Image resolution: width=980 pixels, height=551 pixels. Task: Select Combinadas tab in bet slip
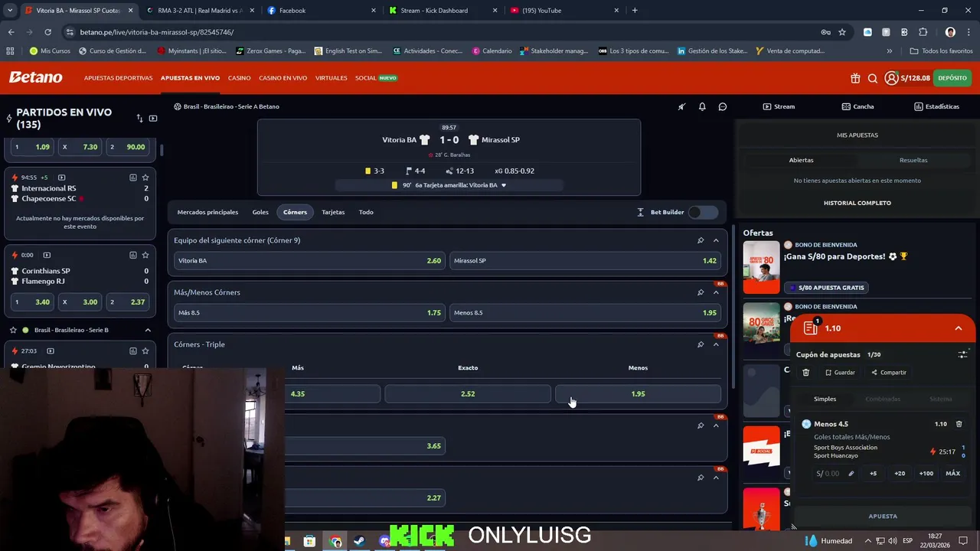(x=883, y=399)
